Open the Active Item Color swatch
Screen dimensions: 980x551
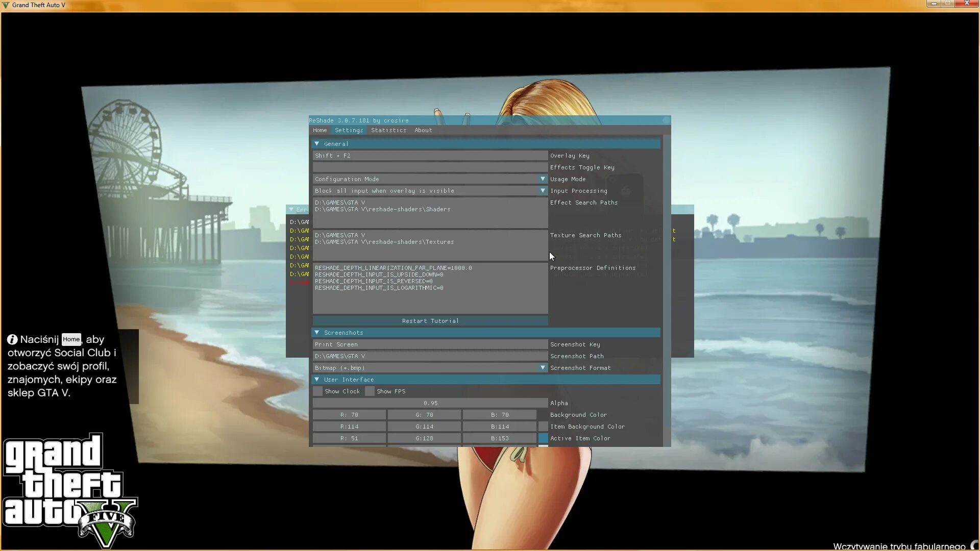(x=543, y=438)
